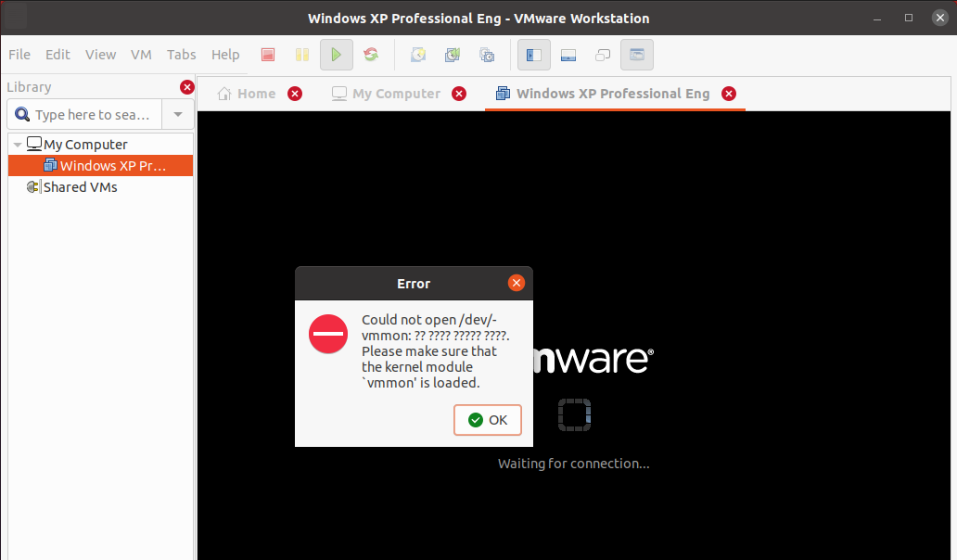Minimize the VMware Workstation window
This screenshot has width=957, height=560.
(x=877, y=18)
